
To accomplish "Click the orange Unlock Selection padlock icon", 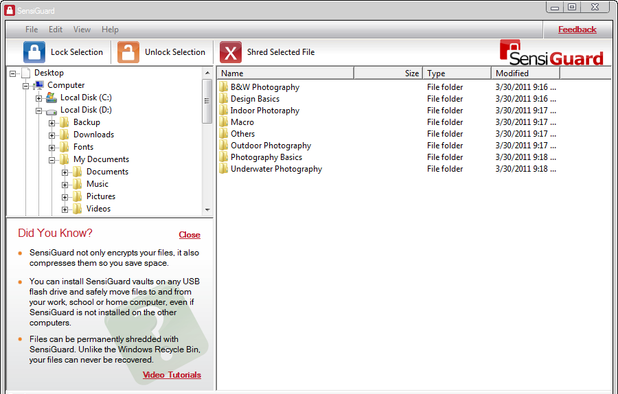I will coord(128,52).
